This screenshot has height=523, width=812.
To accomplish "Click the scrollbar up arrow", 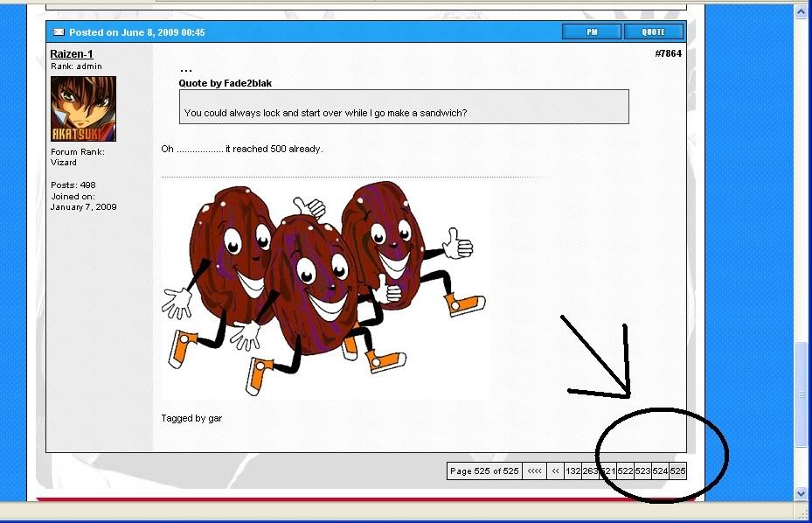I will pyautogui.click(x=802, y=11).
